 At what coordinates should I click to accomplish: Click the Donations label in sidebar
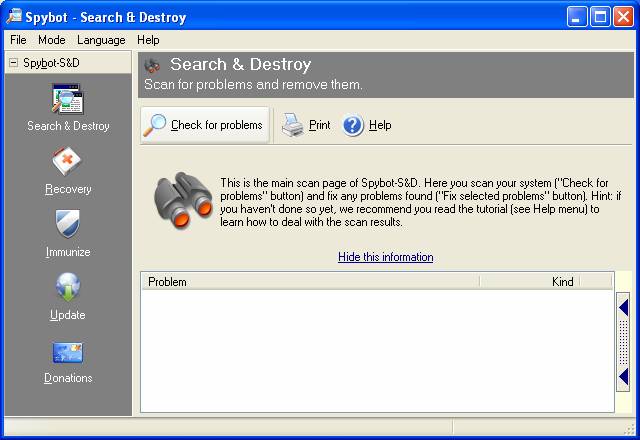[68, 378]
